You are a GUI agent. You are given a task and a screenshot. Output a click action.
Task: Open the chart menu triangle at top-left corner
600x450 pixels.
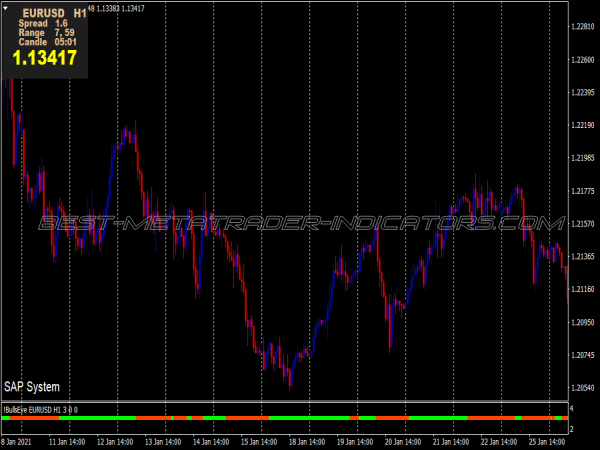5,8
